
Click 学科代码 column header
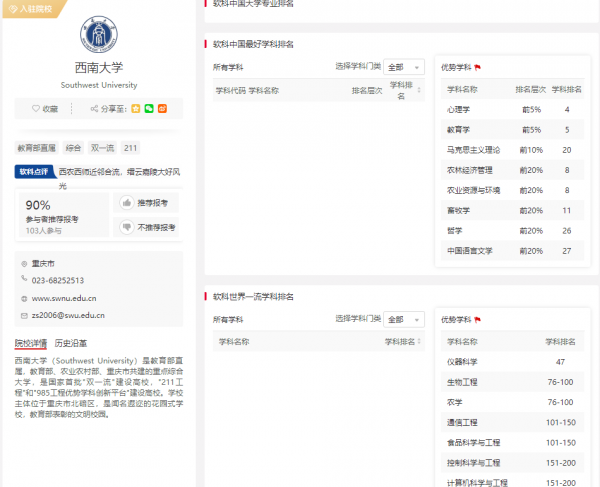[230, 91]
